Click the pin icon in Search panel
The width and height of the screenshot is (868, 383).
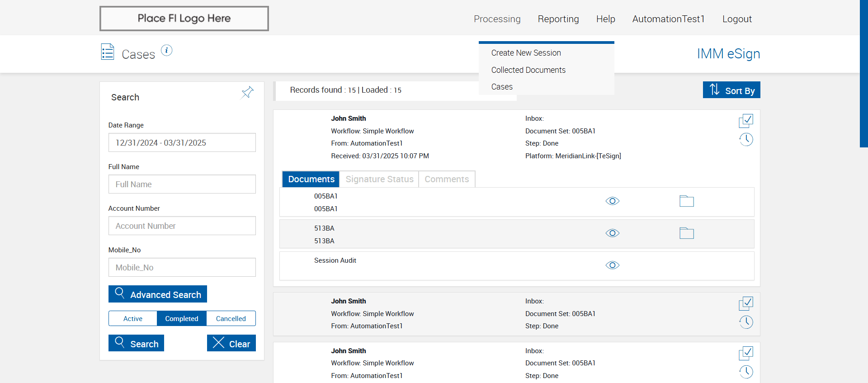coord(247,93)
